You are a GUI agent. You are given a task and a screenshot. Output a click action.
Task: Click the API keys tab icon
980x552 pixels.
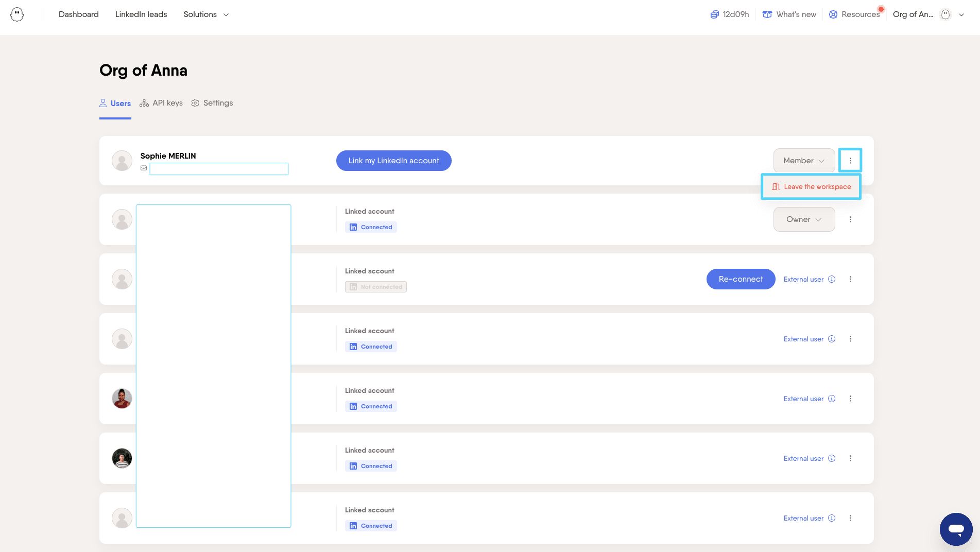144,103
